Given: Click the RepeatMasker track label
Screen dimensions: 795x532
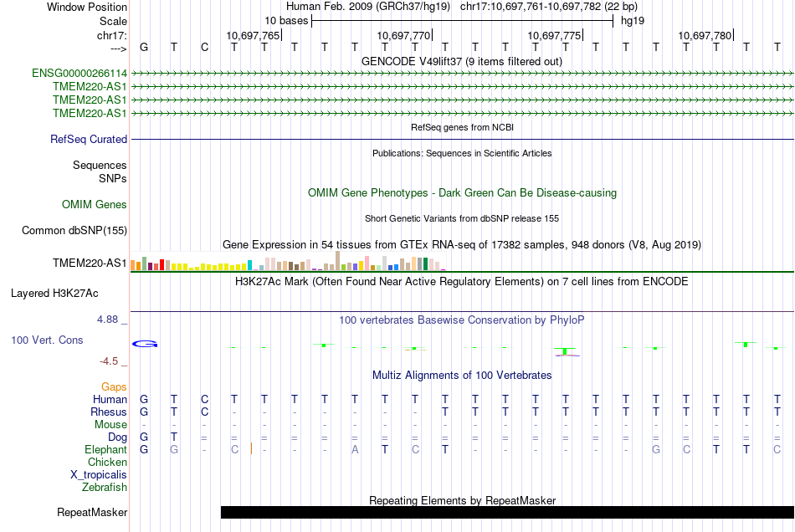Looking at the screenshot, I should pos(92,513).
